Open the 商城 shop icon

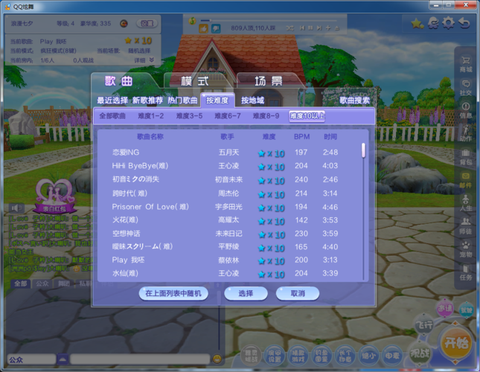coord(466,64)
